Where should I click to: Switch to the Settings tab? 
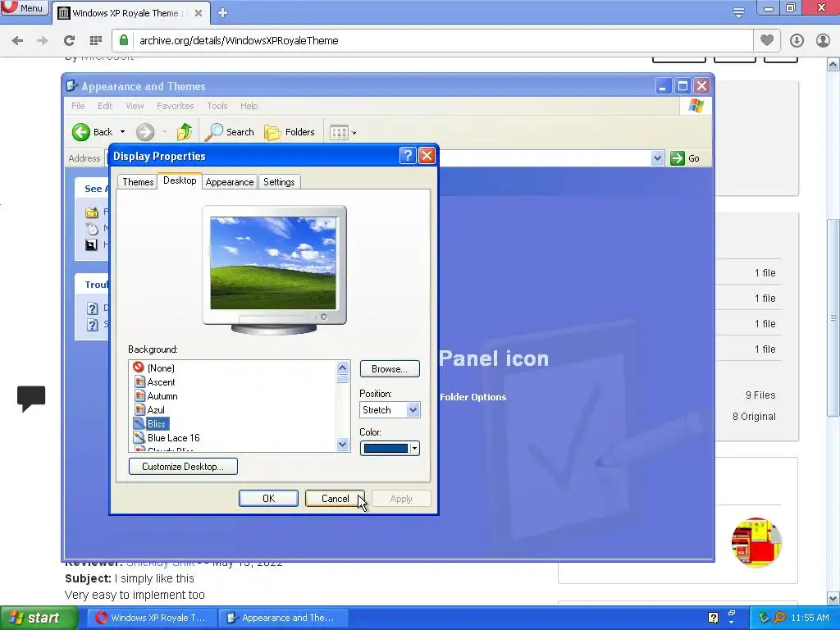coord(279,182)
